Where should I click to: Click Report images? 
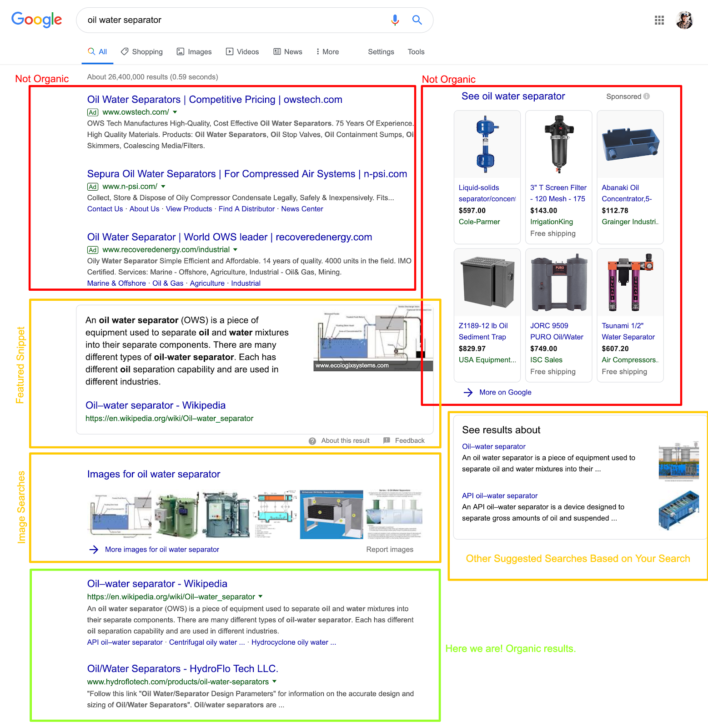(390, 550)
